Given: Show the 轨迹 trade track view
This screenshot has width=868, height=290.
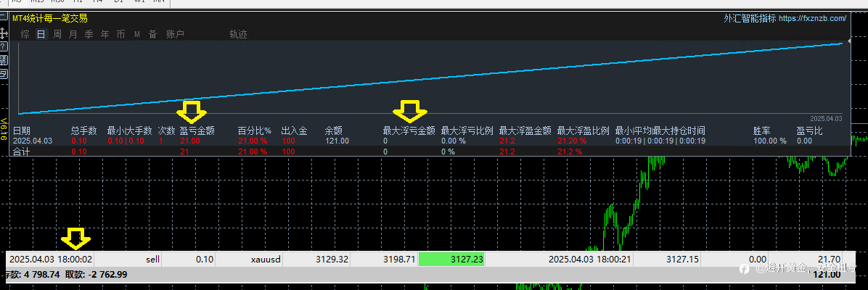Looking at the screenshot, I should coord(238,34).
